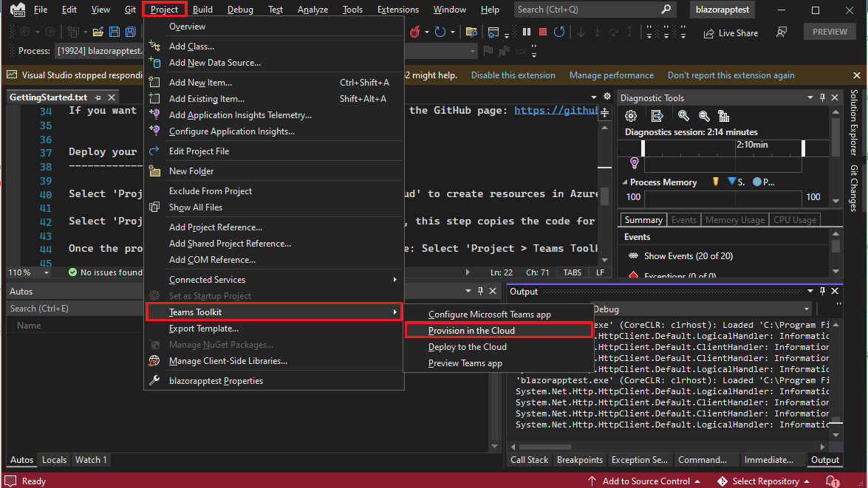The image size is (868, 488).
Task: Click the Select Tools chart icon
Action: tap(723, 116)
